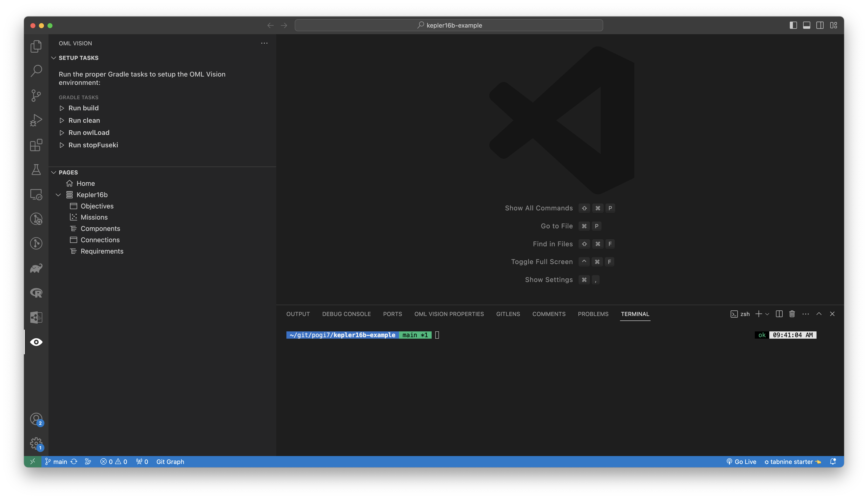This screenshot has width=868, height=499.
Task: Go back with the navigation arrow
Action: (270, 25)
